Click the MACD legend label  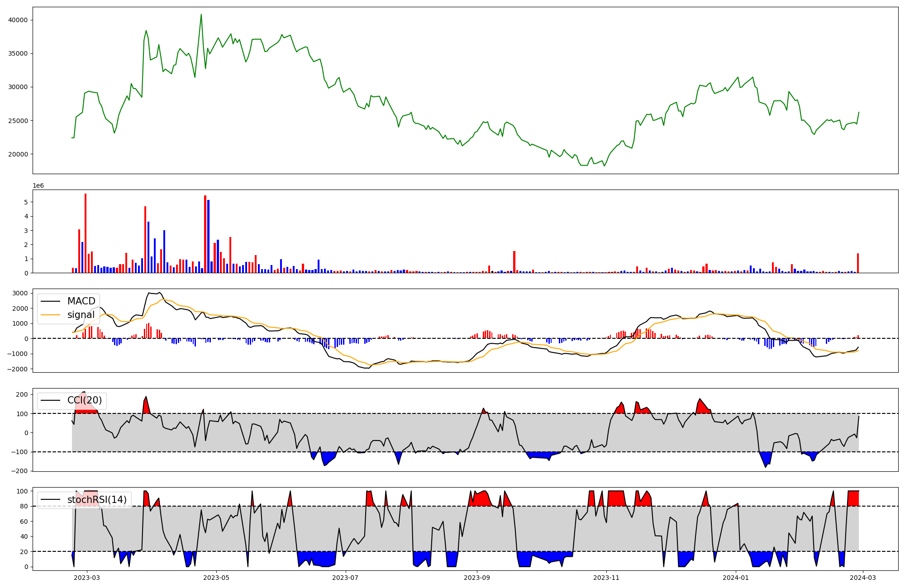[x=81, y=301]
